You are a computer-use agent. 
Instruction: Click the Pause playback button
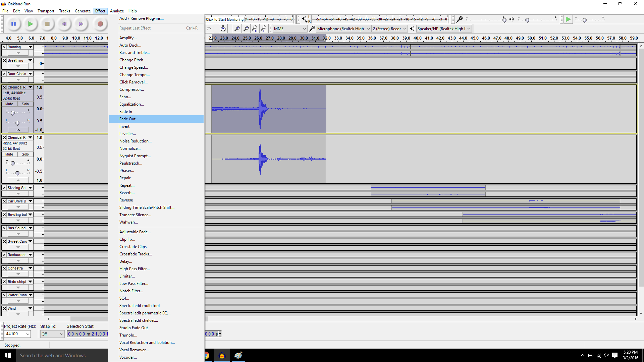14,24
